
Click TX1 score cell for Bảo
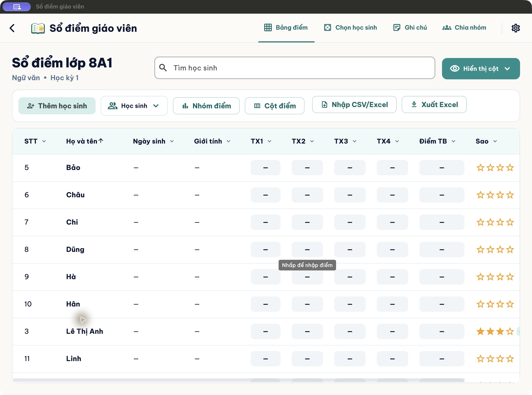(265, 168)
